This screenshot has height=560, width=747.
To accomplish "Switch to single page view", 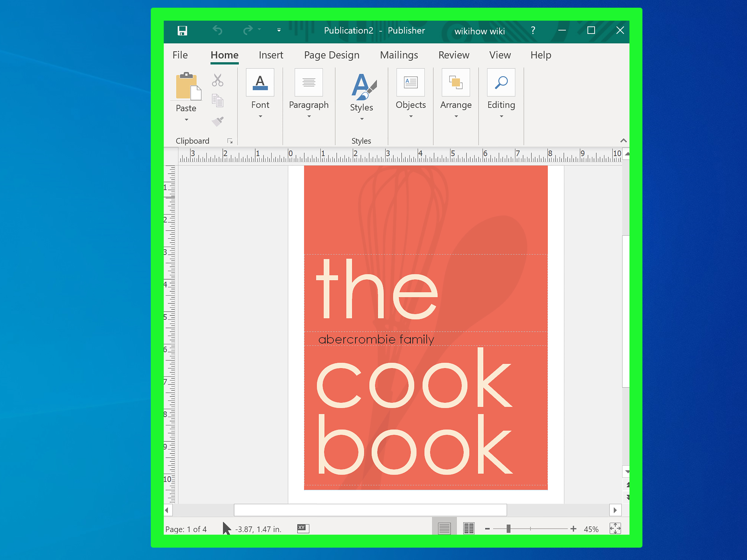I will point(444,528).
